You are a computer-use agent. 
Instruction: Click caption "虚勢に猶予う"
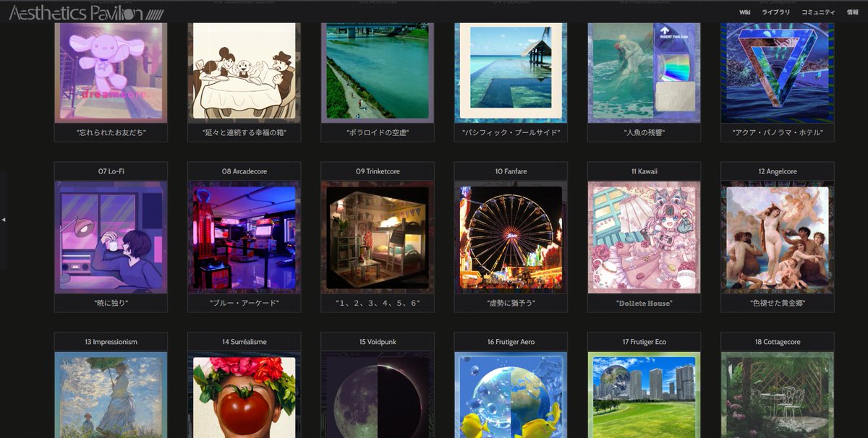(x=511, y=303)
